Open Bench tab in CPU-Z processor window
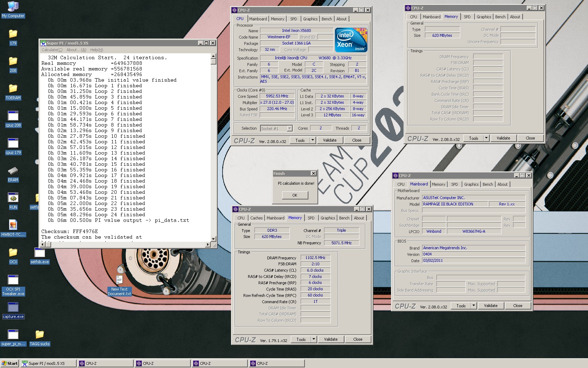 pyautogui.click(x=327, y=19)
